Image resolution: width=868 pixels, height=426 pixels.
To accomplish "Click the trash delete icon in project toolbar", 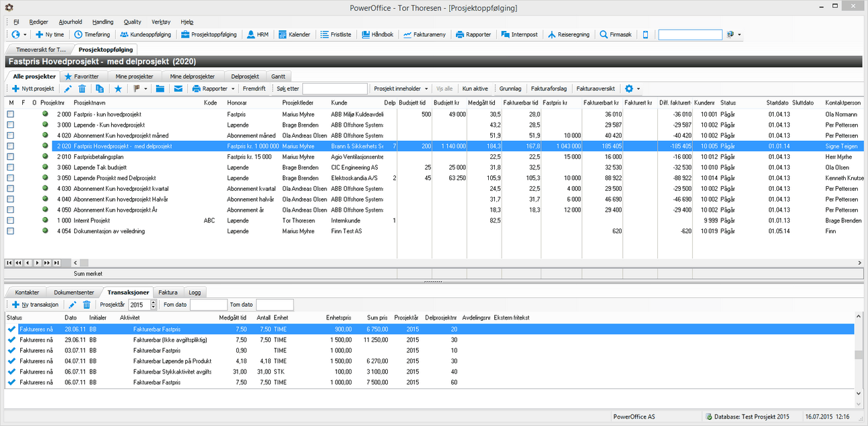I will click(x=82, y=88).
